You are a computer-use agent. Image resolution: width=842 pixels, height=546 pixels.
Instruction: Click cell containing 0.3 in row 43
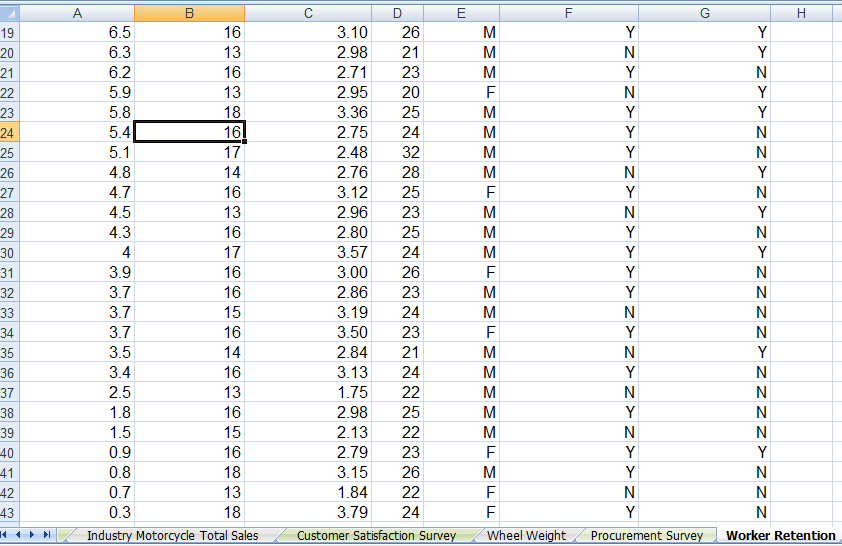77,512
